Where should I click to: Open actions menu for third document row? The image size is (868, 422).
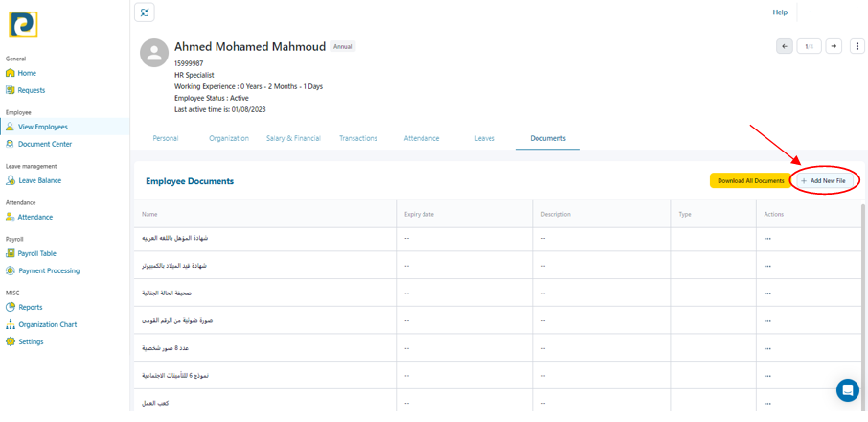coord(767,293)
